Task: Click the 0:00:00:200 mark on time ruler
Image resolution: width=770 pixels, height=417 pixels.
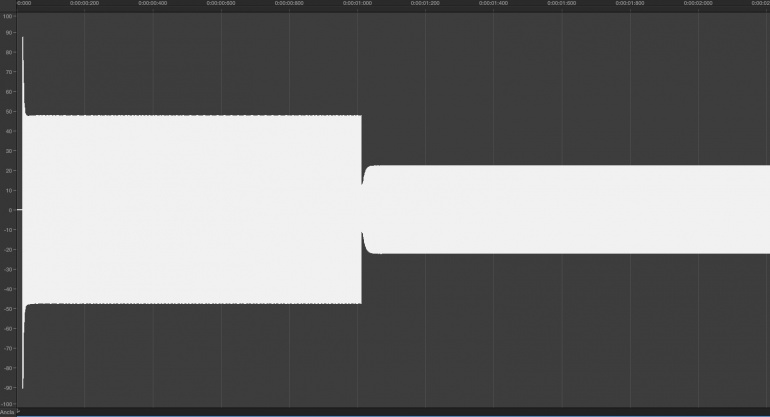Action: tap(84, 3)
